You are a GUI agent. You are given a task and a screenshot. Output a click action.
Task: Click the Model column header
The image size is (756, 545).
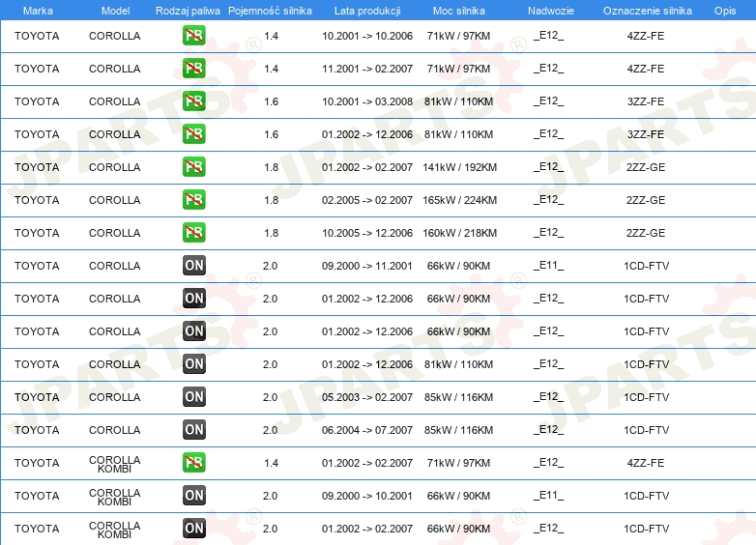click(x=115, y=11)
